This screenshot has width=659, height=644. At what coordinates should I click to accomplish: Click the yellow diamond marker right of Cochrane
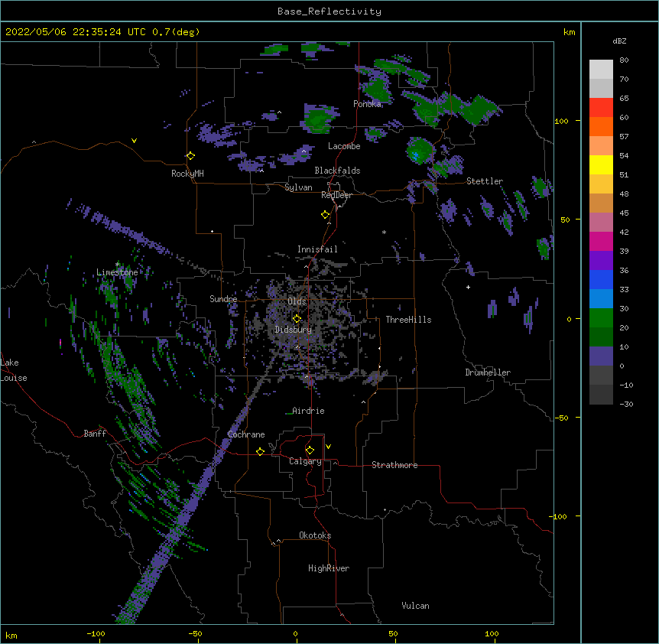[260, 451]
